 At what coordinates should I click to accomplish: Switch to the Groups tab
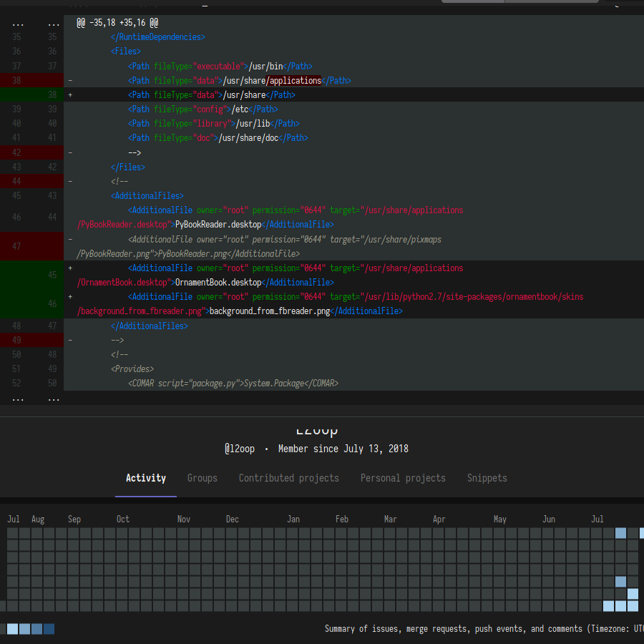point(203,478)
